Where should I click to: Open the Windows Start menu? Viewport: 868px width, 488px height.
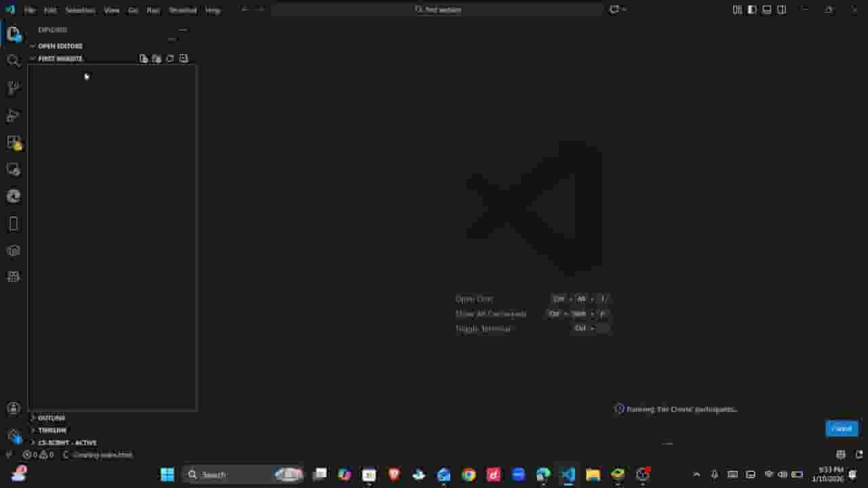(x=167, y=474)
